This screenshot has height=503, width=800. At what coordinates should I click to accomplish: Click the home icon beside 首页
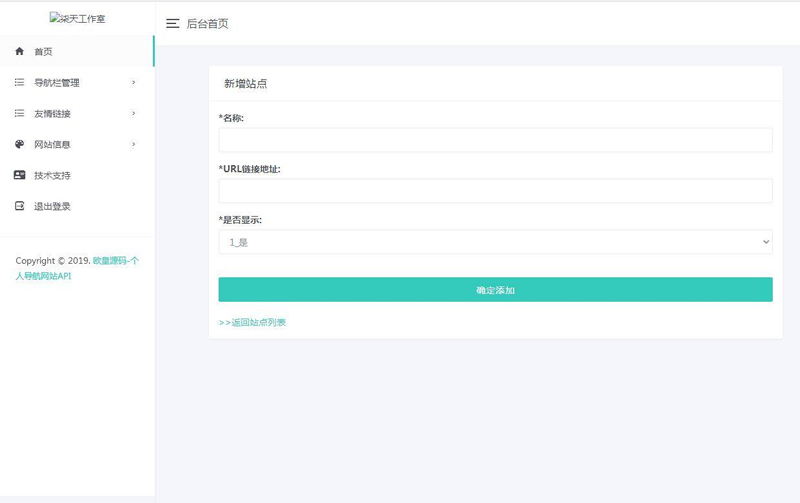tap(19, 51)
